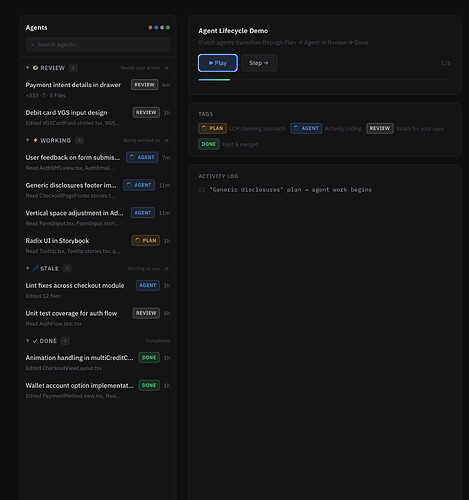Click 'Being worked on' label in WORKING header
The image size is (469, 500).
tap(142, 140)
